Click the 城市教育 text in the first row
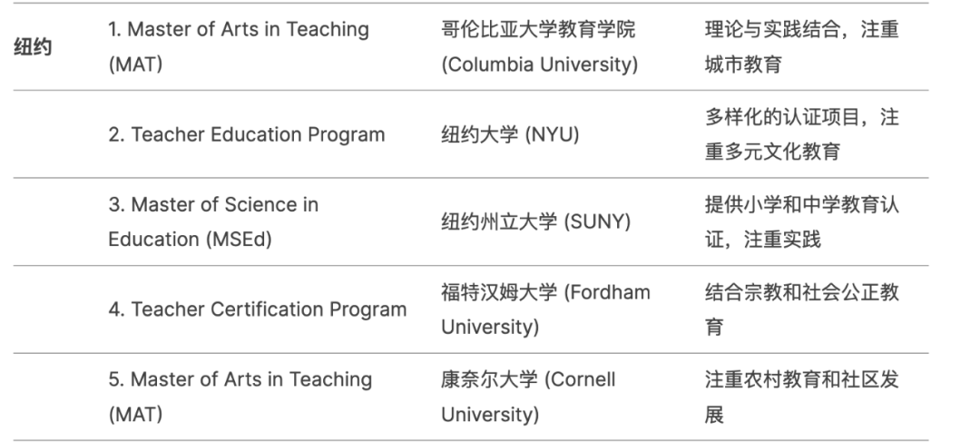 point(743,64)
